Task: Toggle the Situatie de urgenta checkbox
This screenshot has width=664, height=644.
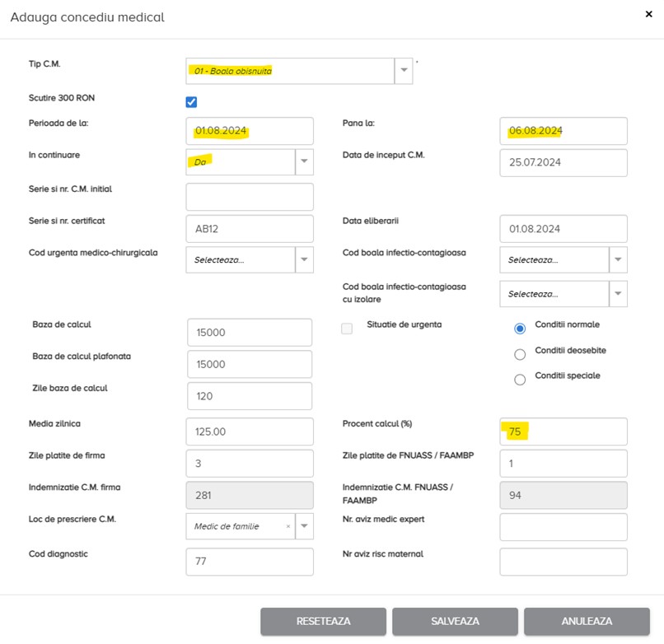Action: (347, 329)
